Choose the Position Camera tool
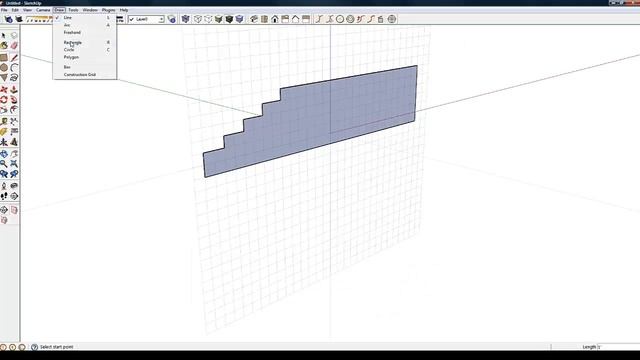Screen dimensions: 640x360 coord(4,186)
